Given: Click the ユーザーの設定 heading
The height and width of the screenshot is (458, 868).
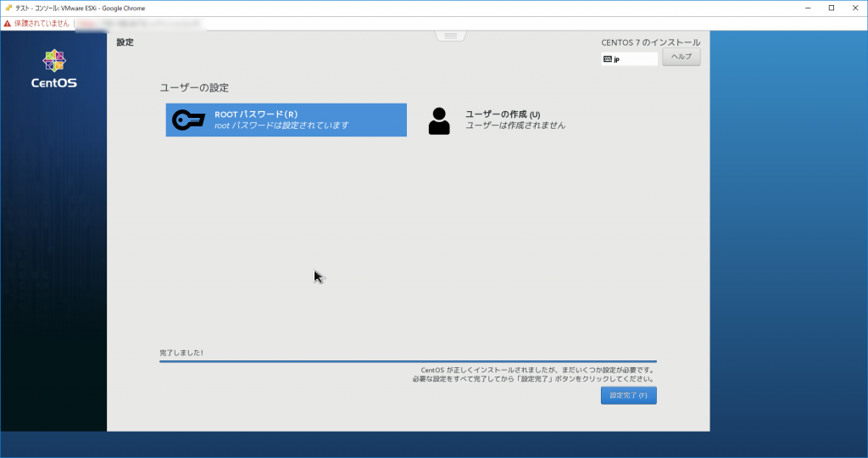Looking at the screenshot, I should click(x=194, y=87).
